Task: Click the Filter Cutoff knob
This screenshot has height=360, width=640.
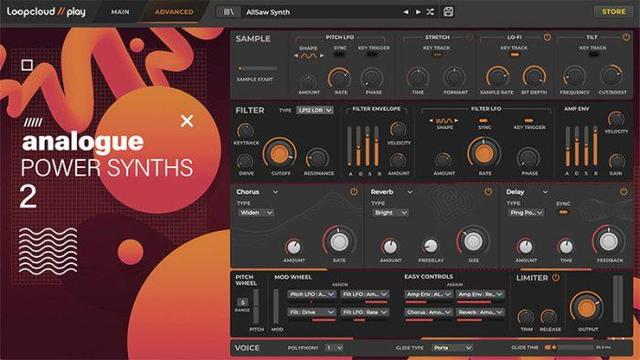Action: tap(280, 154)
